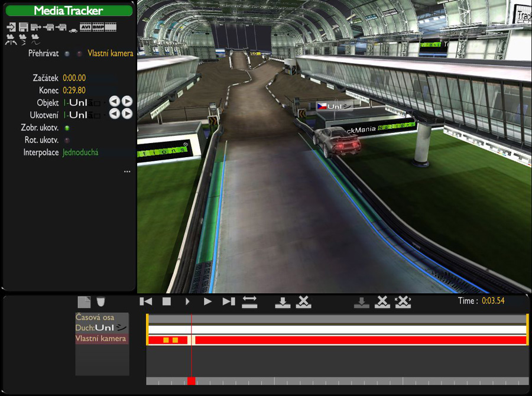The height and width of the screenshot is (396, 532).
Task: Click the Ukotvení value text
Action: pyautogui.click(x=82, y=115)
